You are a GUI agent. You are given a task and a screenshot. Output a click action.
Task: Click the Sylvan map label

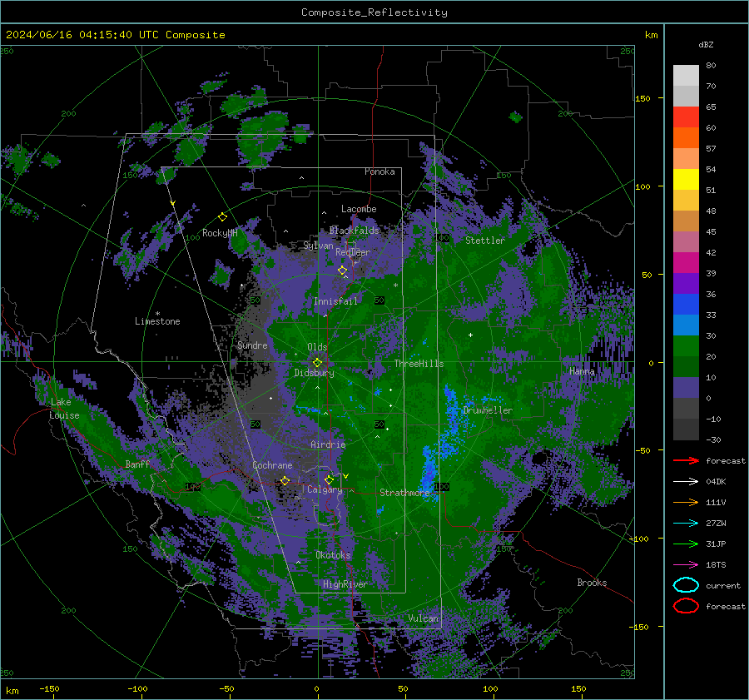319,246
